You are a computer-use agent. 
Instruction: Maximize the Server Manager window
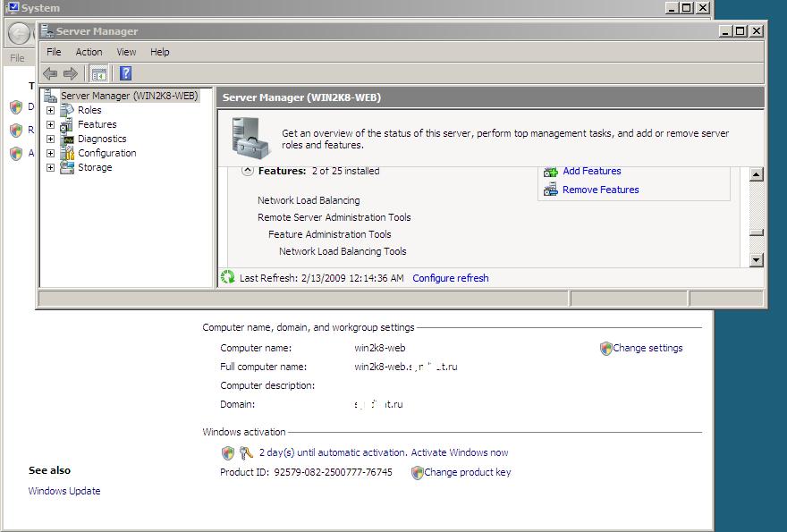pyautogui.click(x=740, y=31)
